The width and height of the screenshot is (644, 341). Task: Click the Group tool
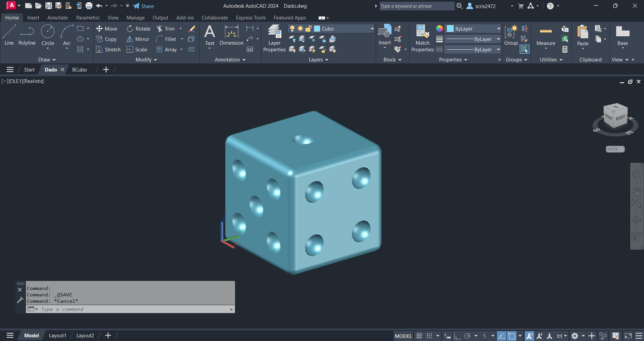511,36
